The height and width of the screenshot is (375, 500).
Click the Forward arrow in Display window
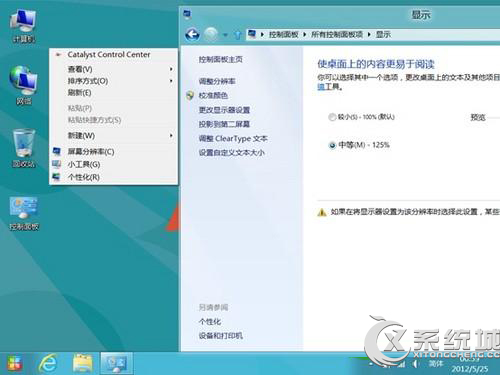pos(211,34)
